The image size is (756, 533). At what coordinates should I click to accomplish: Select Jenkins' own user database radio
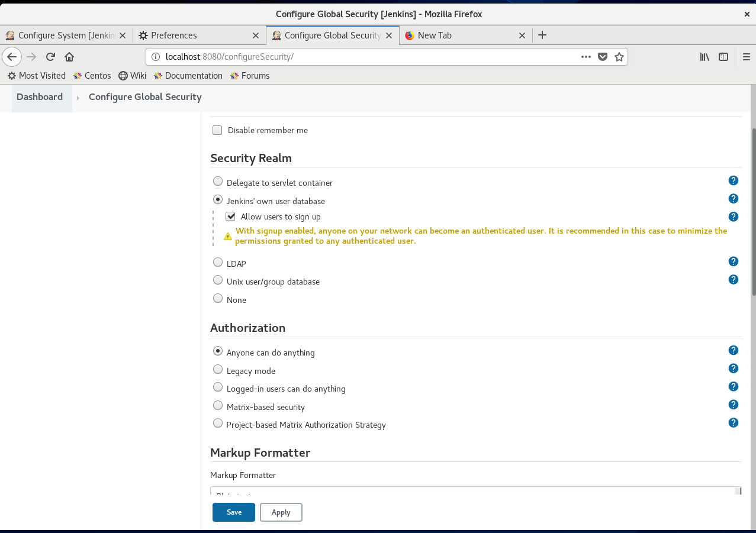click(x=218, y=200)
